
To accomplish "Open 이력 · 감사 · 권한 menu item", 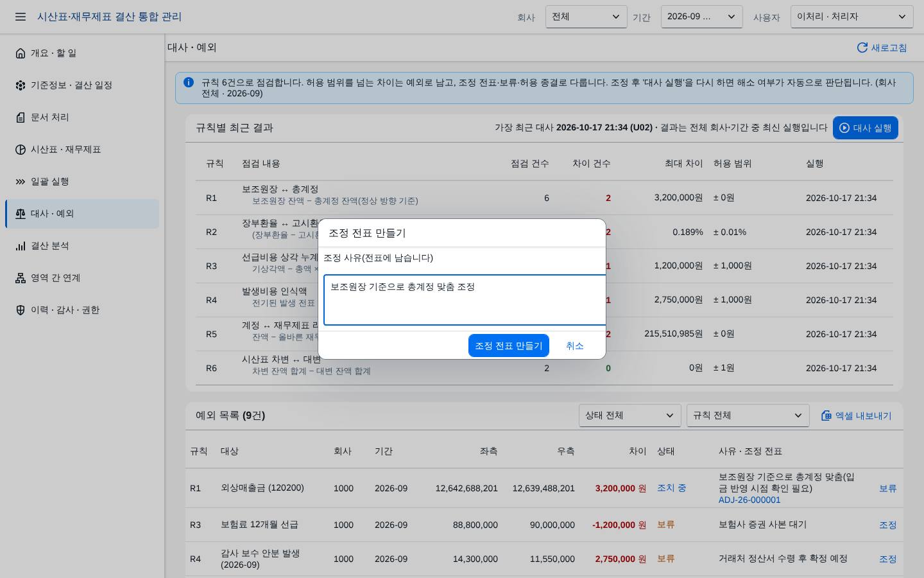I will [x=82, y=310].
